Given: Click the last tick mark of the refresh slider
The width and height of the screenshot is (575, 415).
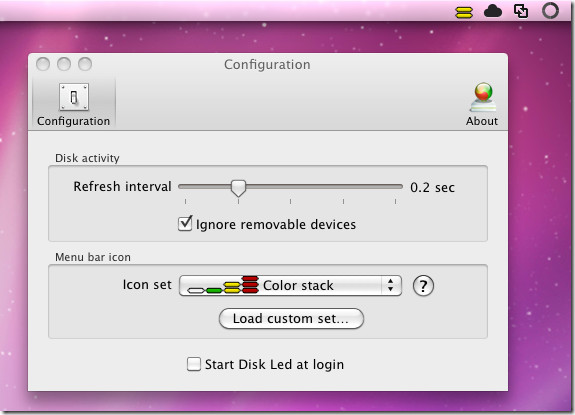Looking at the screenshot, I should 395,201.
